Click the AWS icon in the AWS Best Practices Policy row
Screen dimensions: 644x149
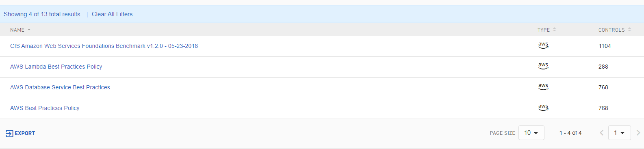[543, 108]
